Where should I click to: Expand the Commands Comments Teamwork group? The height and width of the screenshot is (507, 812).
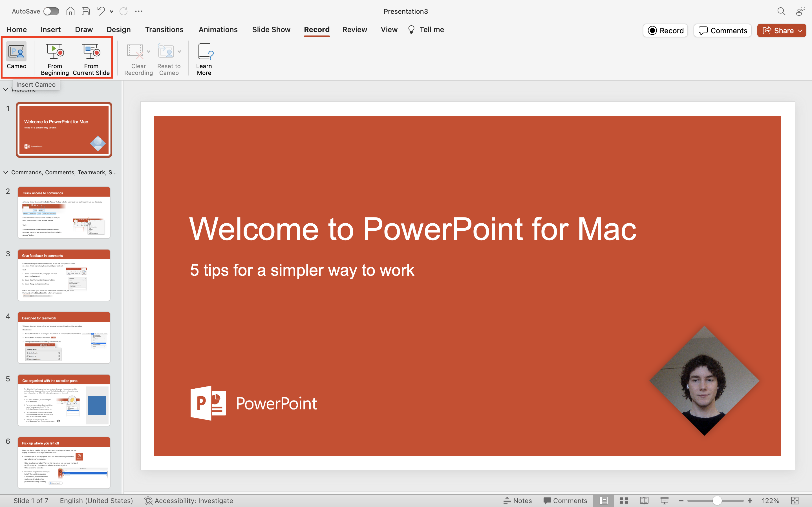coord(6,172)
